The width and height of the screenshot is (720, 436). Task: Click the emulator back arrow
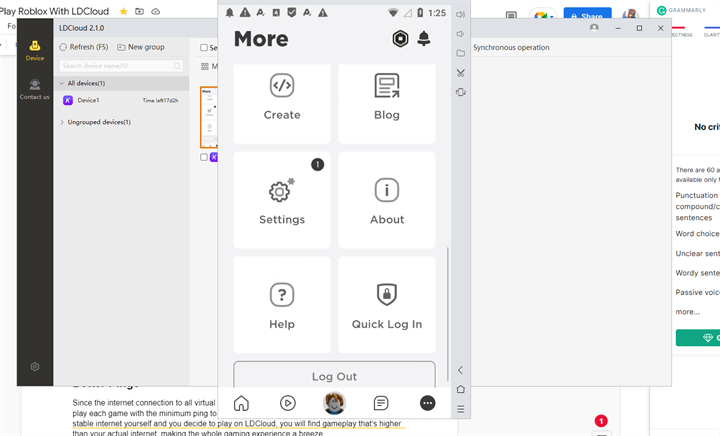460,370
